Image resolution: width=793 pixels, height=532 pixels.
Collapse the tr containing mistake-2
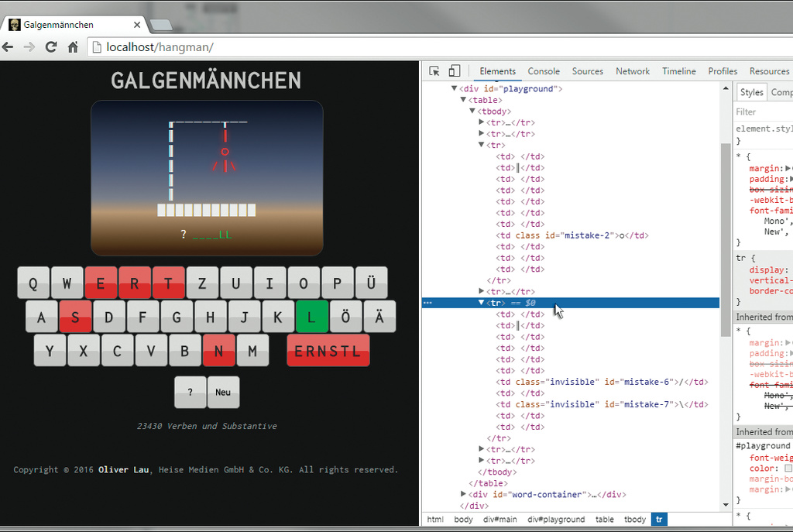point(481,145)
